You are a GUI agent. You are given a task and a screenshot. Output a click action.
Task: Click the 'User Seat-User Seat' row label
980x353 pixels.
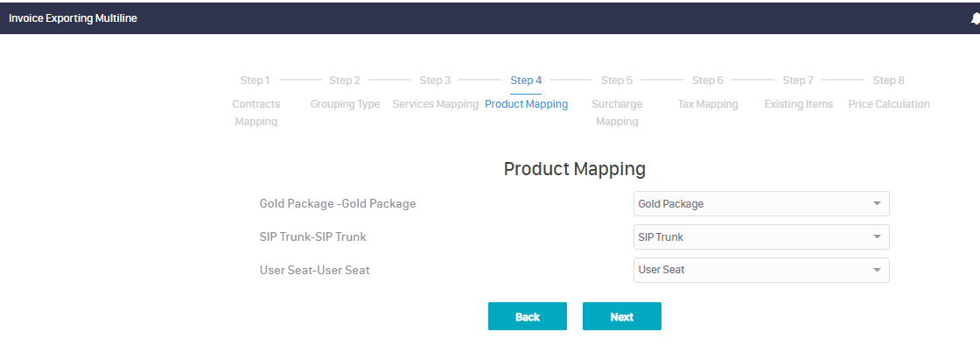[314, 271]
